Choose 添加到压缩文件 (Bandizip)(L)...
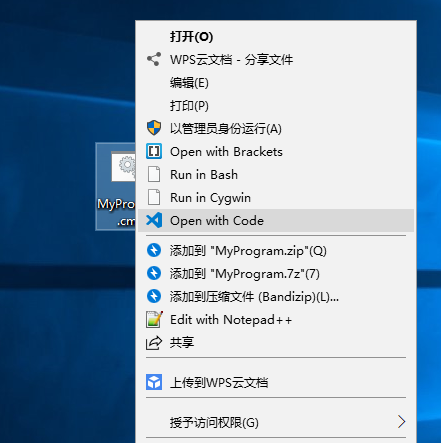 (276, 296)
